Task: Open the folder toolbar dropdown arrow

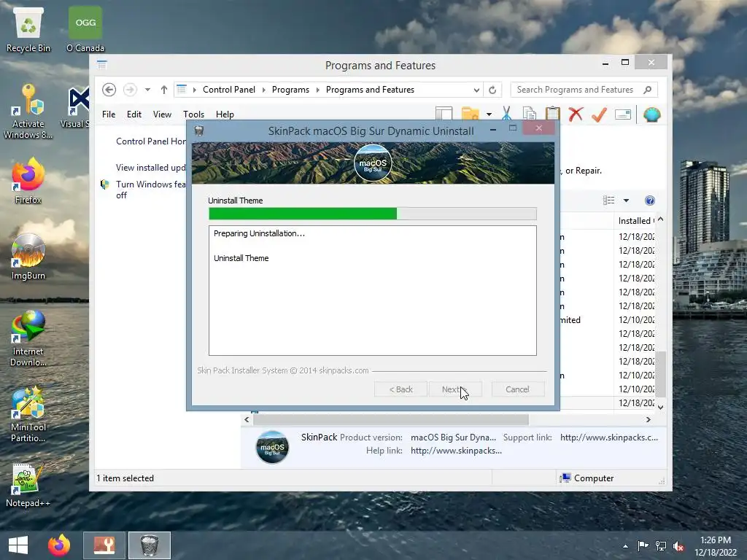Action: point(489,114)
